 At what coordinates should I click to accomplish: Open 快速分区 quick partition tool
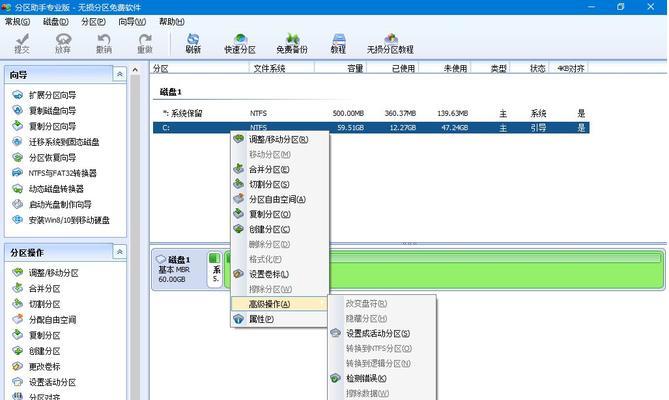240,43
